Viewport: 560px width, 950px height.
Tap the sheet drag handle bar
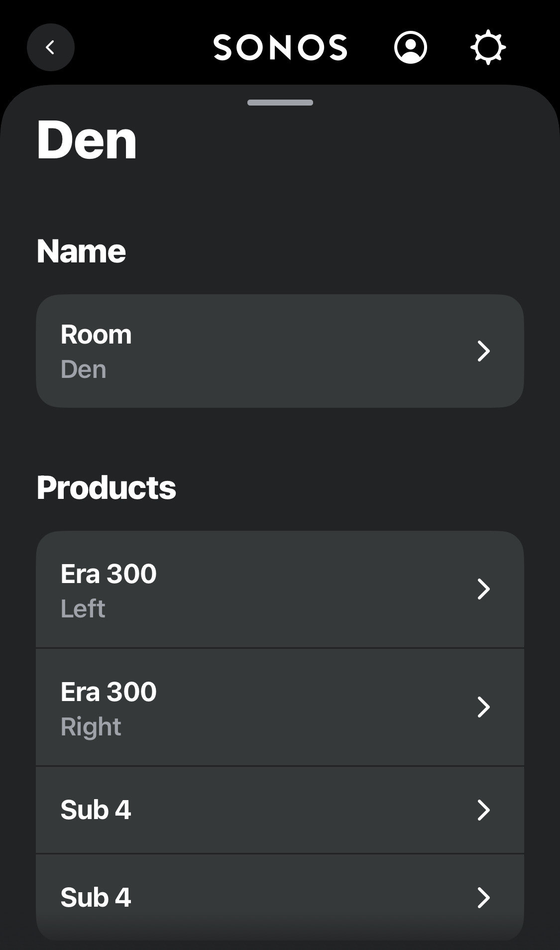click(280, 103)
